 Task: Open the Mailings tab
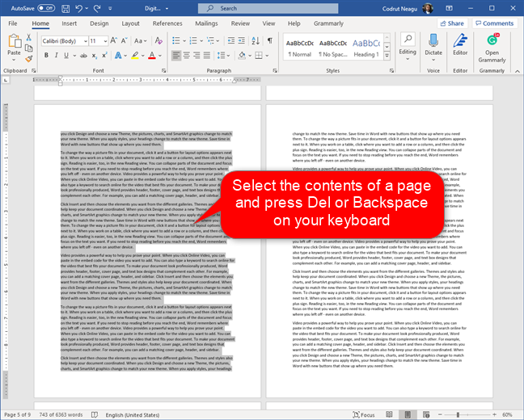(x=206, y=23)
